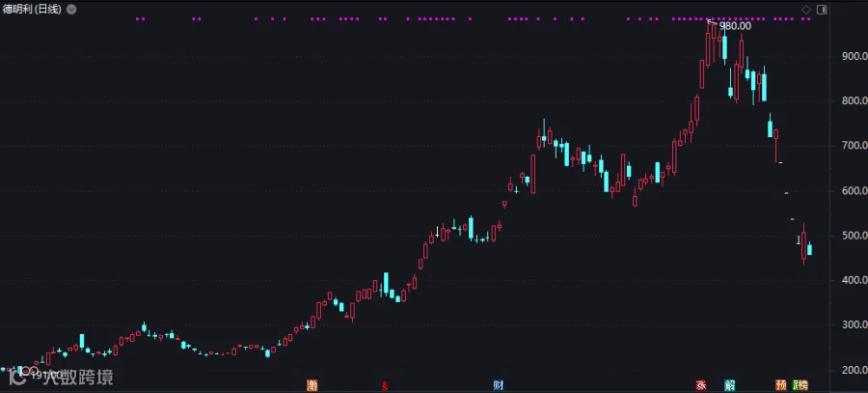
Task: Click the 200.0 price axis label
Action: [853, 370]
